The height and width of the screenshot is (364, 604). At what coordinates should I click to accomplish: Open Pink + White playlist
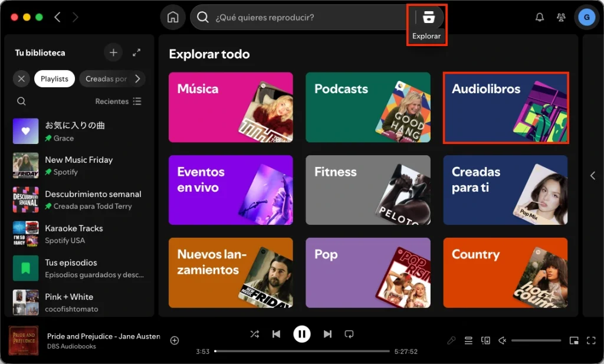click(x=79, y=303)
